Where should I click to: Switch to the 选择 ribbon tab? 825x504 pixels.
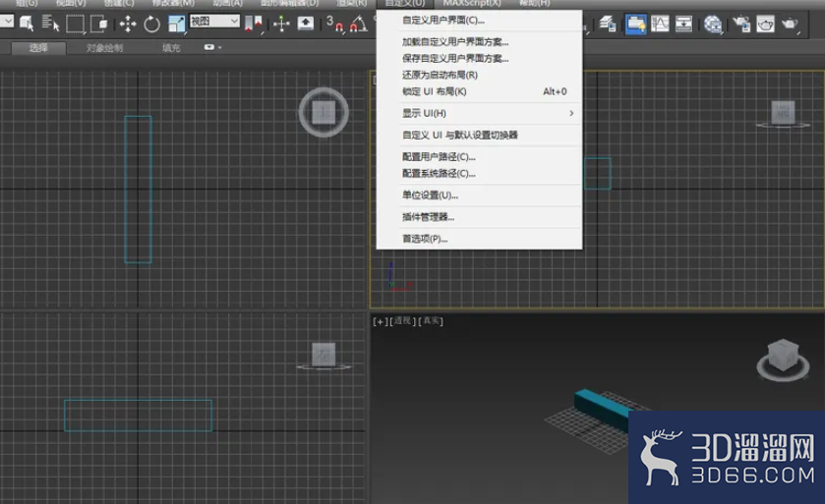[38, 48]
